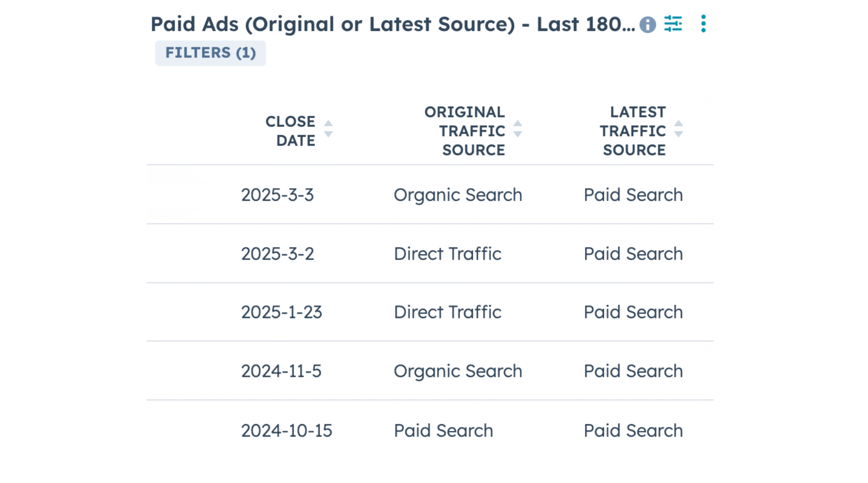The width and height of the screenshot is (868, 483).
Task: Click the Paid Ads report title
Action: coord(393,24)
